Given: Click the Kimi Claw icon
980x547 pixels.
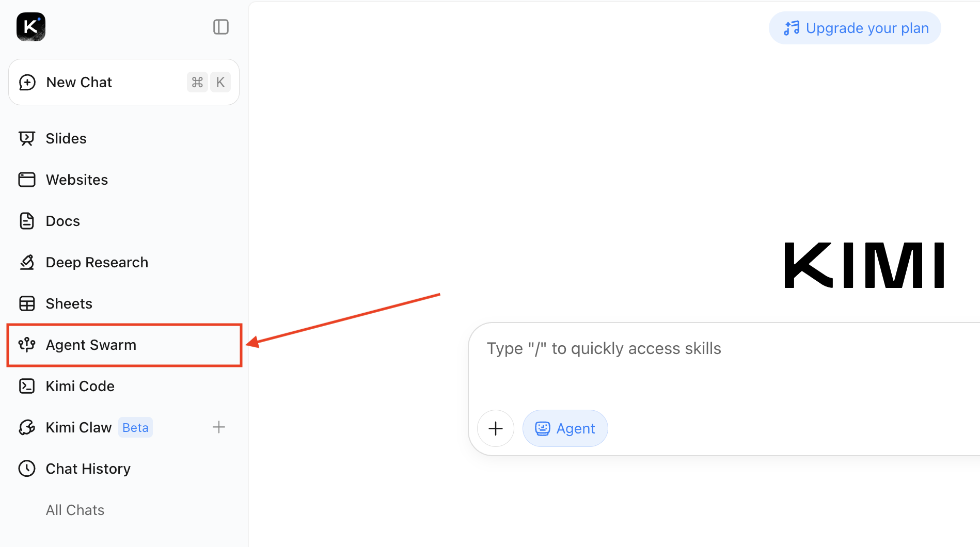Looking at the screenshot, I should pyautogui.click(x=27, y=427).
